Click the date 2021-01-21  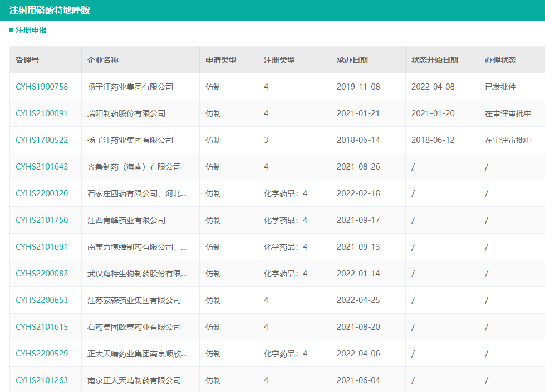[x=358, y=113]
